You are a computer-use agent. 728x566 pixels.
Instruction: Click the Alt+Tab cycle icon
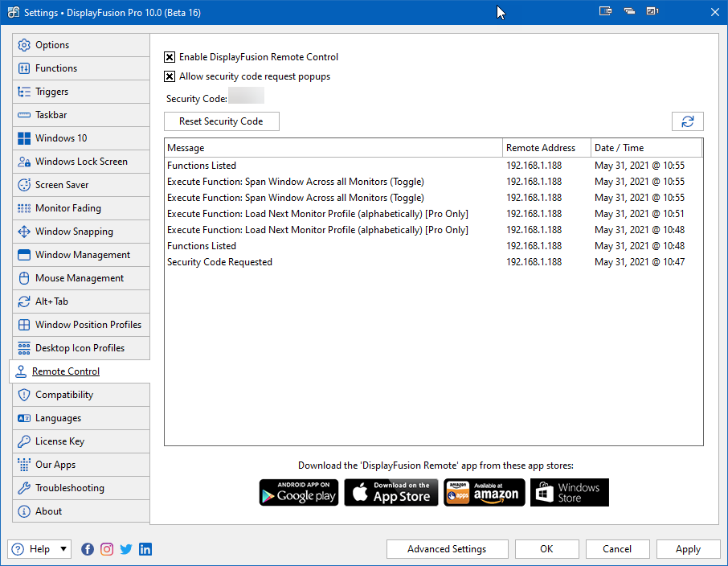pyautogui.click(x=23, y=301)
